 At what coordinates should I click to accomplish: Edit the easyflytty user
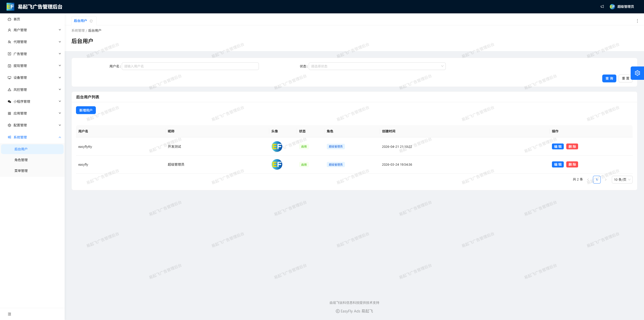click(x=558, y=147)
